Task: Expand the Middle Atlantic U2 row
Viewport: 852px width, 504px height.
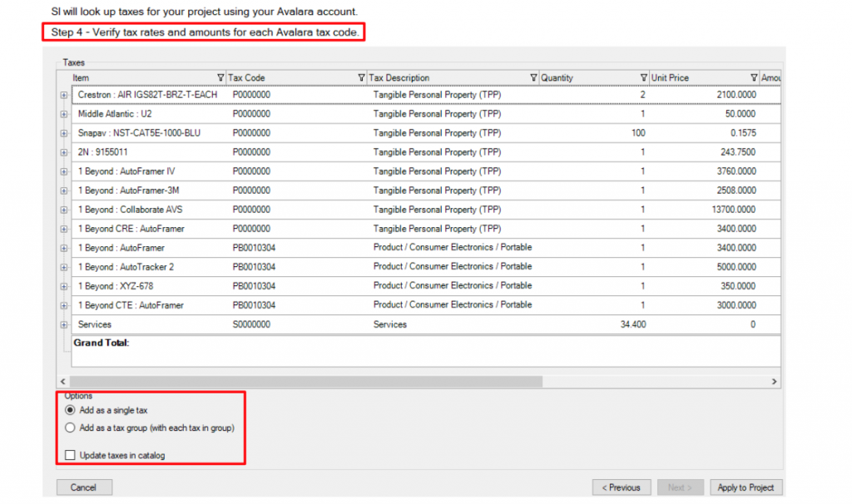Action: [64, 114]
